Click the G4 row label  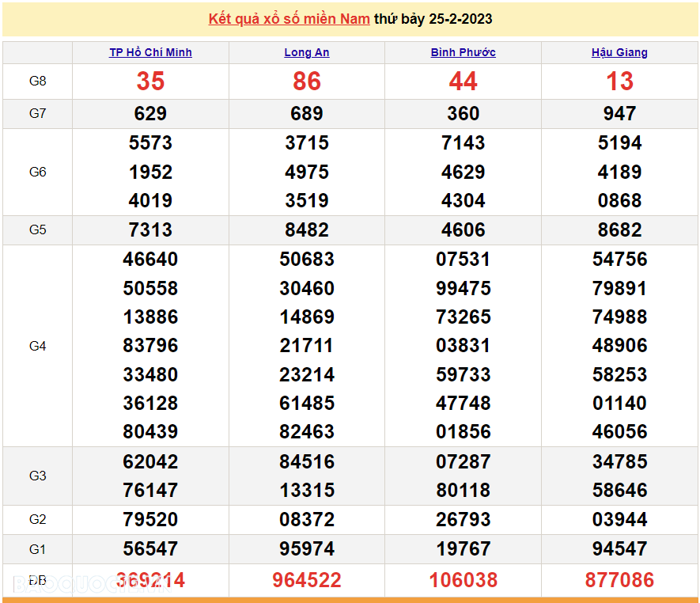point(37,346)
